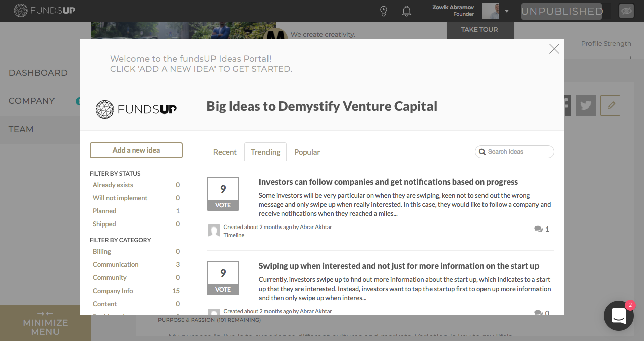Open the notifications bell icon

(x=407, y=11)
